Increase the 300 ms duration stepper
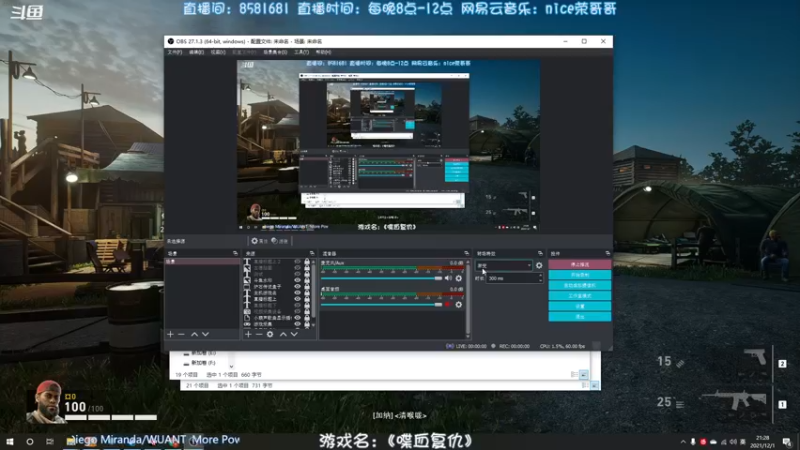 [540, 276]
